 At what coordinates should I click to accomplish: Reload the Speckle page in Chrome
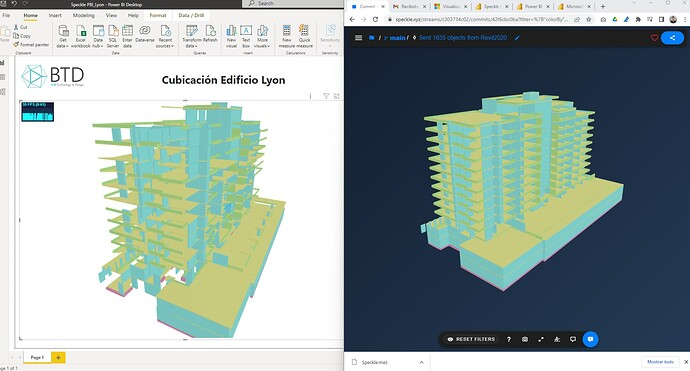[375, 19]
